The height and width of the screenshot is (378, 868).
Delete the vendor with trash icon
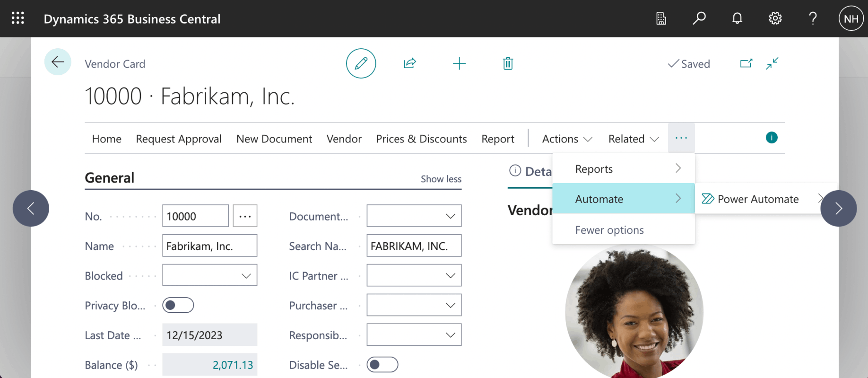(x=508, y=63)
